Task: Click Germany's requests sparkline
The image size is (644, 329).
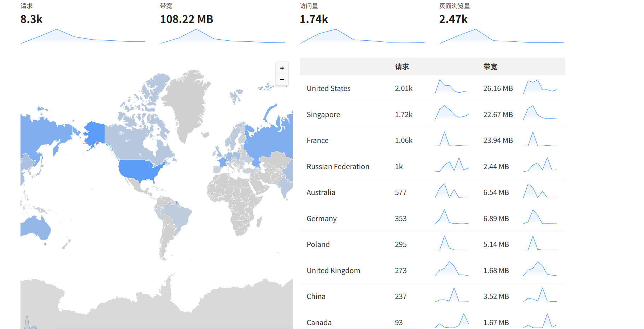Action: click(451, 218)
